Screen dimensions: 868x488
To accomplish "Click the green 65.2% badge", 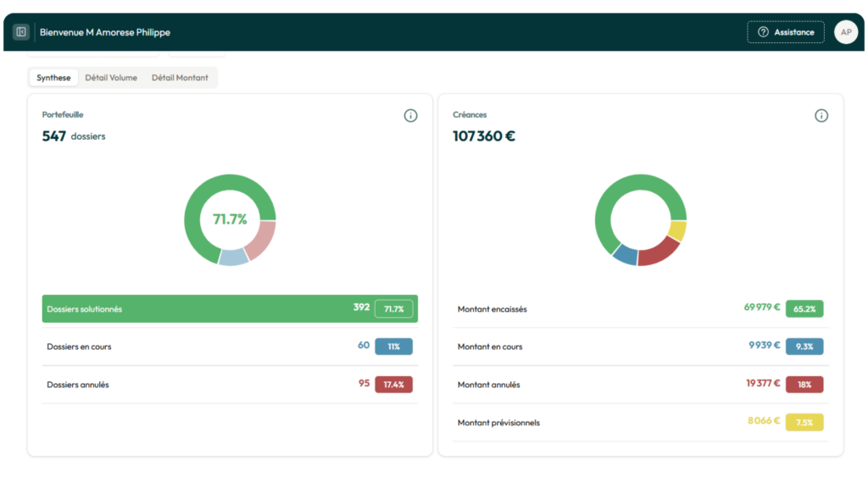I will 804,309.
